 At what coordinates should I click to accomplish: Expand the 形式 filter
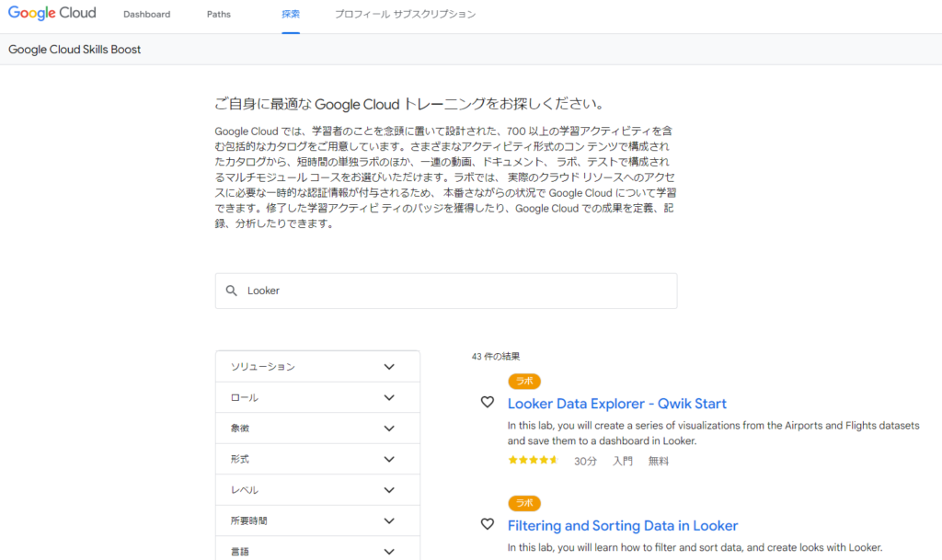click(x=317, y=459)
